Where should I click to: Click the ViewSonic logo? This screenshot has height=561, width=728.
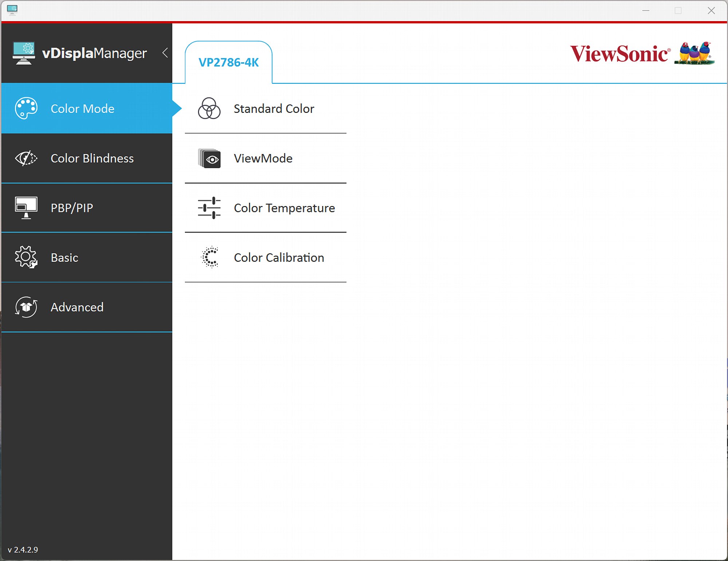coord(642,54)
